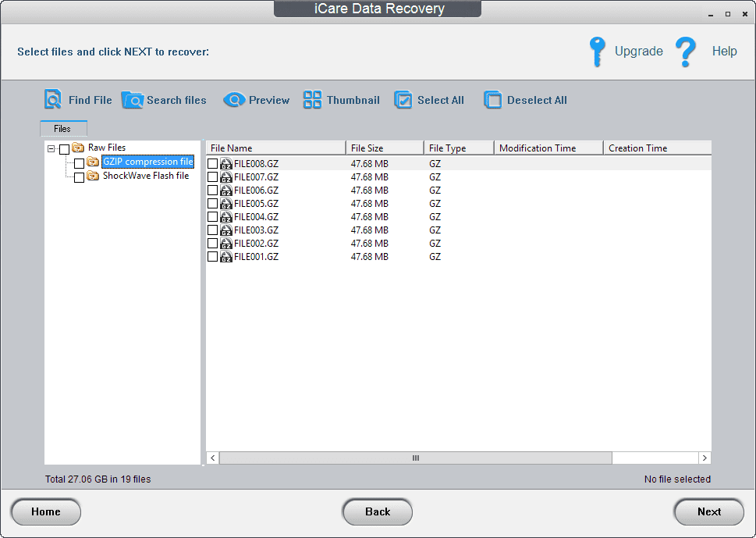Image resolution: width=756 pixels, height=538 pixels.
Task: Click the Thumbnail grid icon
Action: point(312,100)
